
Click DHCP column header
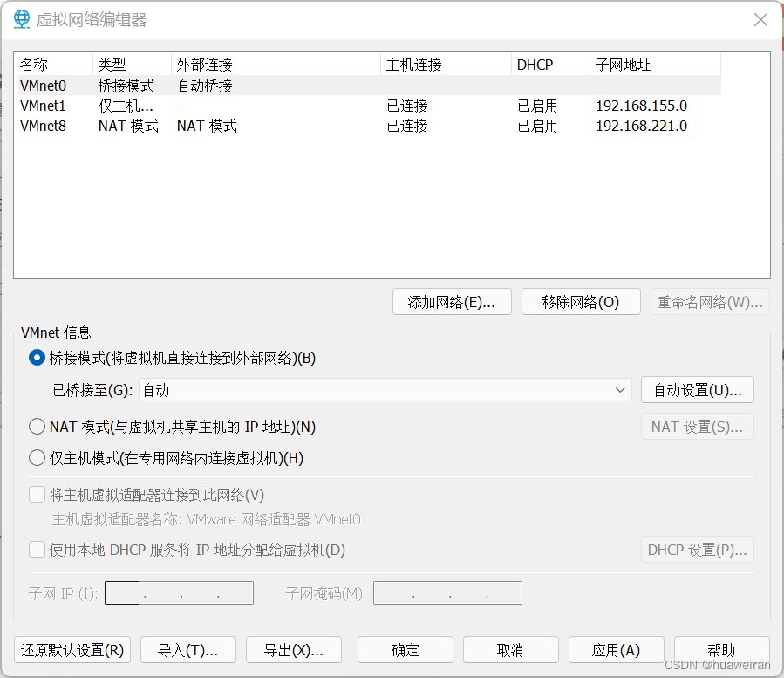pos(550,65)
